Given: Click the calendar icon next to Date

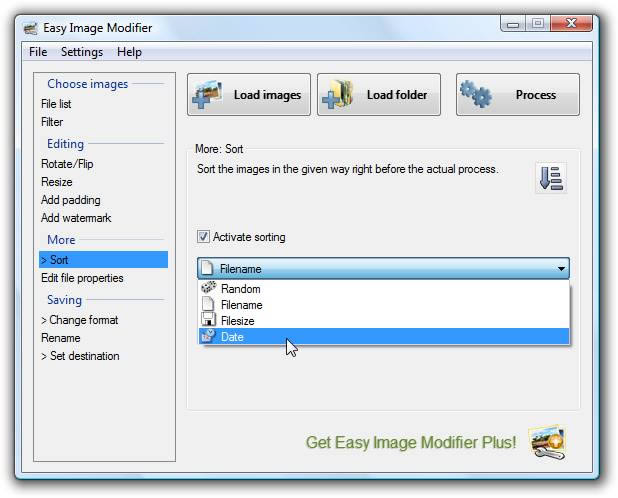Looking at the screenshot, I should click(x=208, y=336).
